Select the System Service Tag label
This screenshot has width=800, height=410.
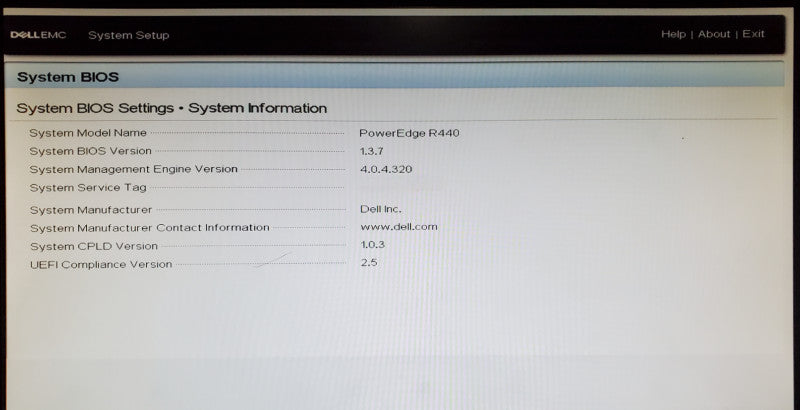[x=88, y=188]
